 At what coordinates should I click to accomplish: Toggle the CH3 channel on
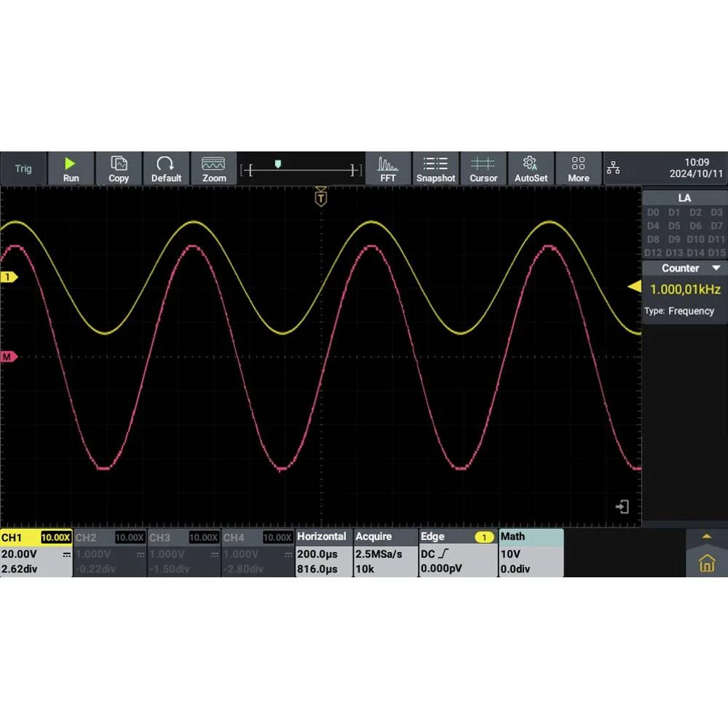pyautogui.click(x=184, y=553)
